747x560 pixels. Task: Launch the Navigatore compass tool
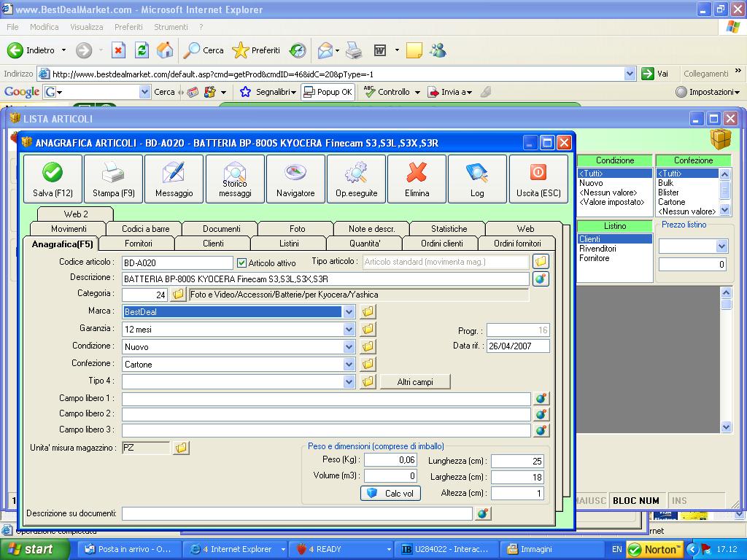pos(295,179)
